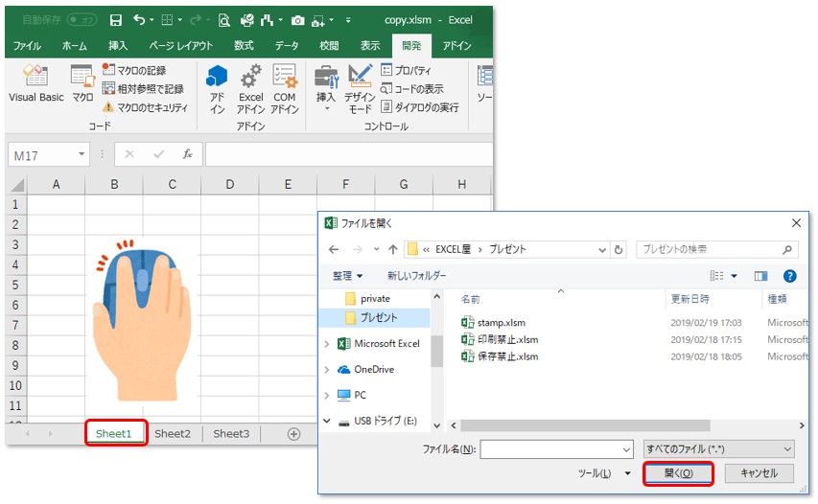Open macro security settings (マクロのセキュリティ)
The width and height of the screenshot is (818, 504).
[x=145, y=107]
